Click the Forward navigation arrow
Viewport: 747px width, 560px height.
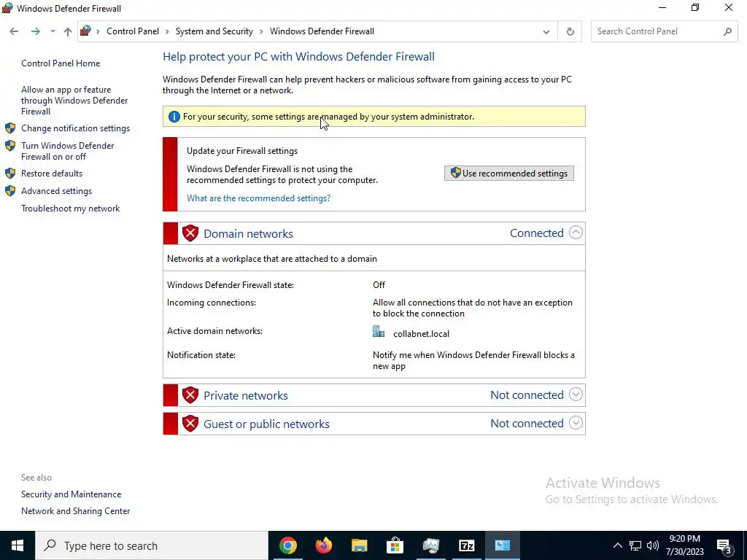35,31
